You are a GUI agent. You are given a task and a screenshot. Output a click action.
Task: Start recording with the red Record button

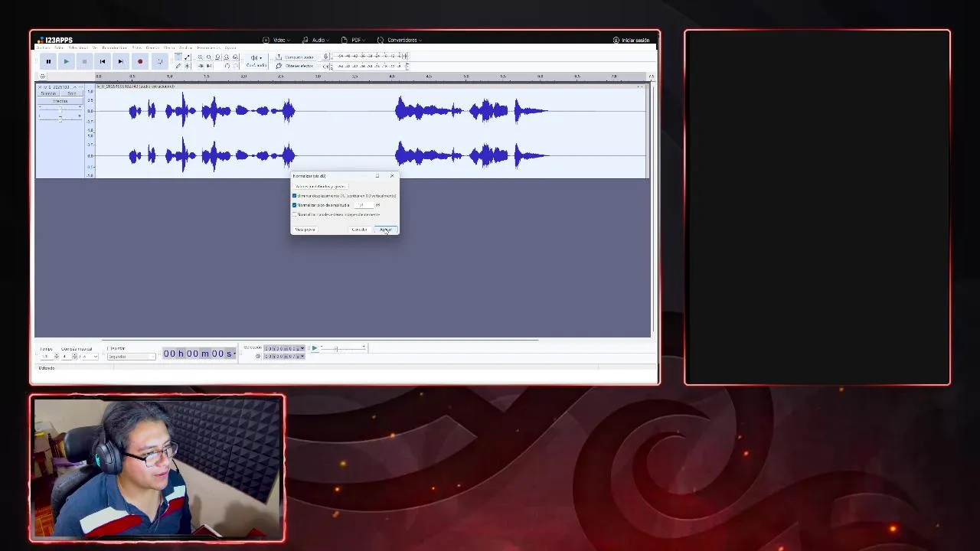tap(140, 61)
